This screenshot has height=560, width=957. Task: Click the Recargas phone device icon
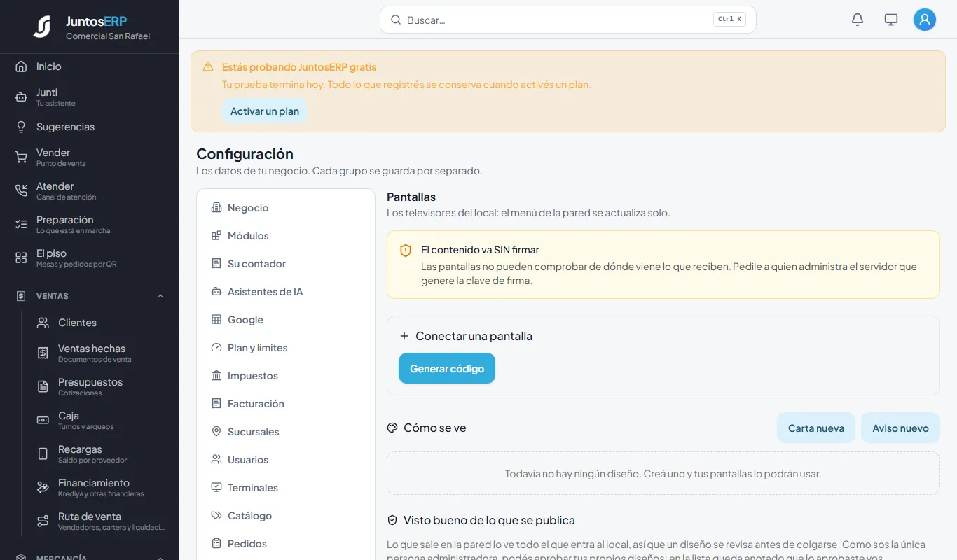(43, 454)
